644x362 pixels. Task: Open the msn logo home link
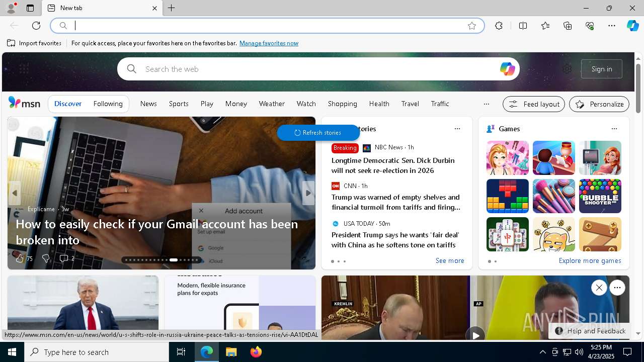tap(24, 103)
